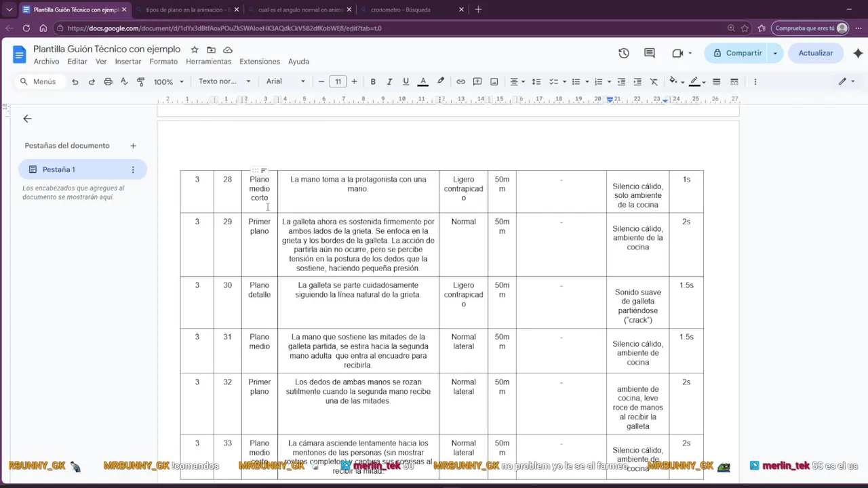
Task: Select Pestaña 1 in sidebar
Action: pyautogui.click(x=83, y=169)
